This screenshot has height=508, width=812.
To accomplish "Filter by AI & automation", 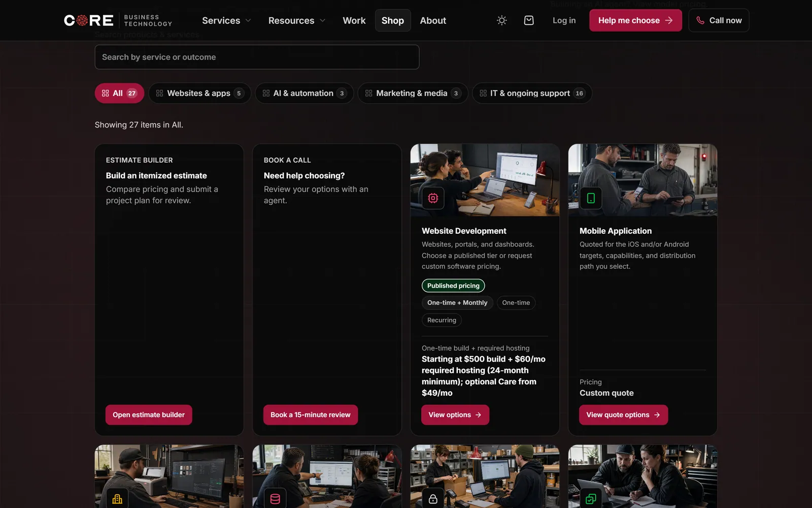I will tap(304, 93).
